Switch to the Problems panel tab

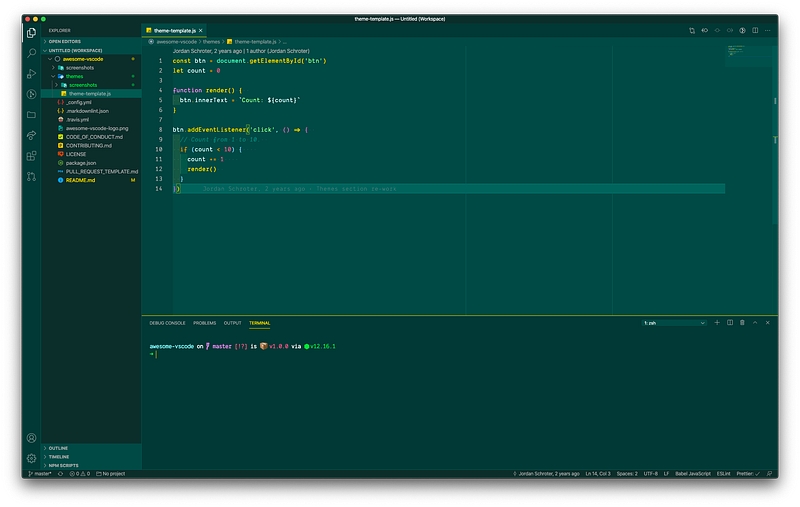point(204,323)
